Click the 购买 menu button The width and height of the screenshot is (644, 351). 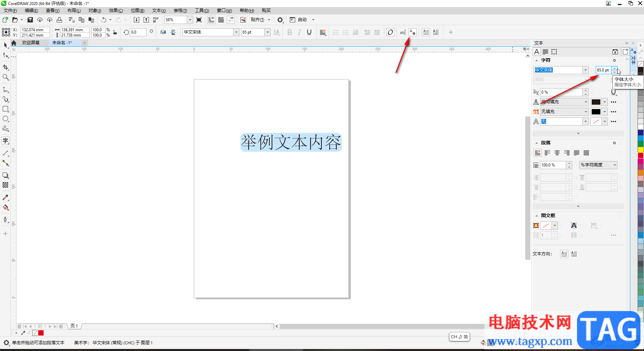(266, 11)
